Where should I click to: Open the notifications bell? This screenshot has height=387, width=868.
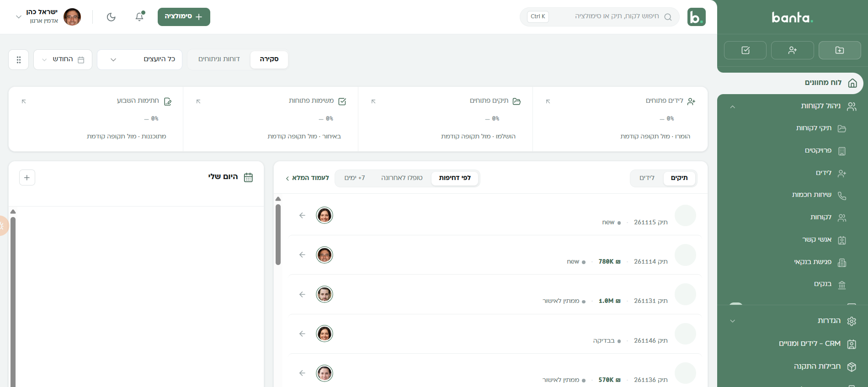pyautogui.click(x=139, y=17)
